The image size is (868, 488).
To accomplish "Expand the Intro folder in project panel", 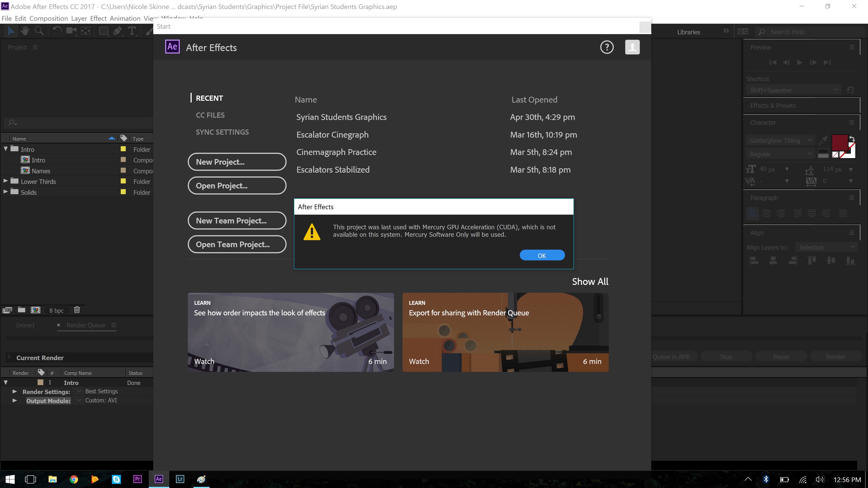I will pos(5,148).
